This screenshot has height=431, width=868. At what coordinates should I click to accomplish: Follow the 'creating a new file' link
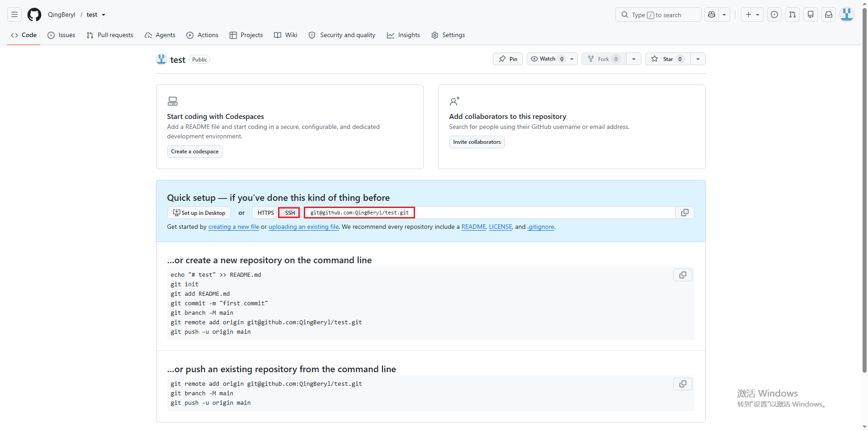[x=234, y=227]
